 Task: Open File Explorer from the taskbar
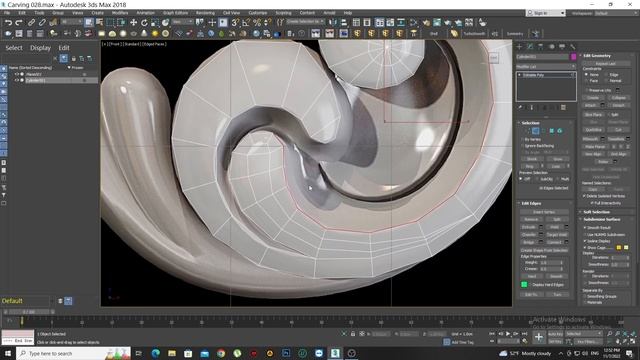[x=172, y=353]
